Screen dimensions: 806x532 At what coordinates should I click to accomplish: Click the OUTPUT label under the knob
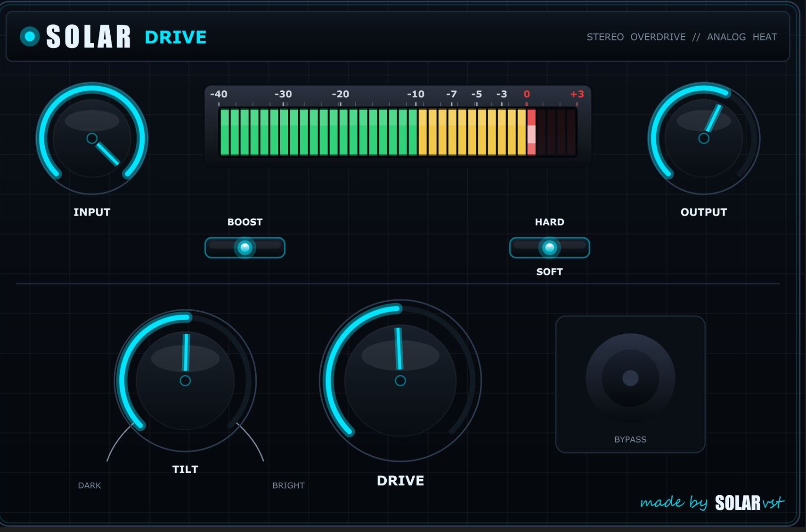coord(704,212)
